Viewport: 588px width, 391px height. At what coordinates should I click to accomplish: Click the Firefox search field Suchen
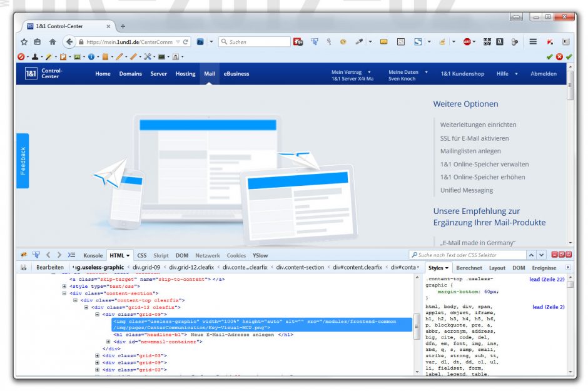pos(254,42)
